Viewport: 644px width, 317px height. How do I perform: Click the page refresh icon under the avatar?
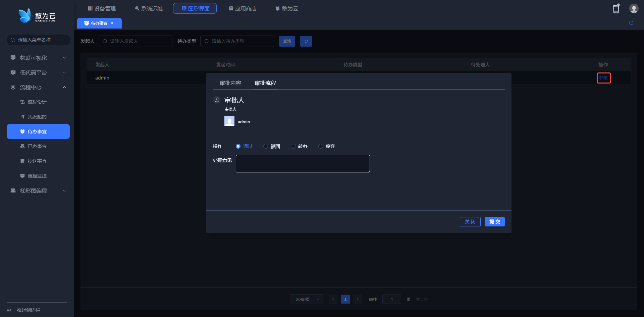(631, 23)
